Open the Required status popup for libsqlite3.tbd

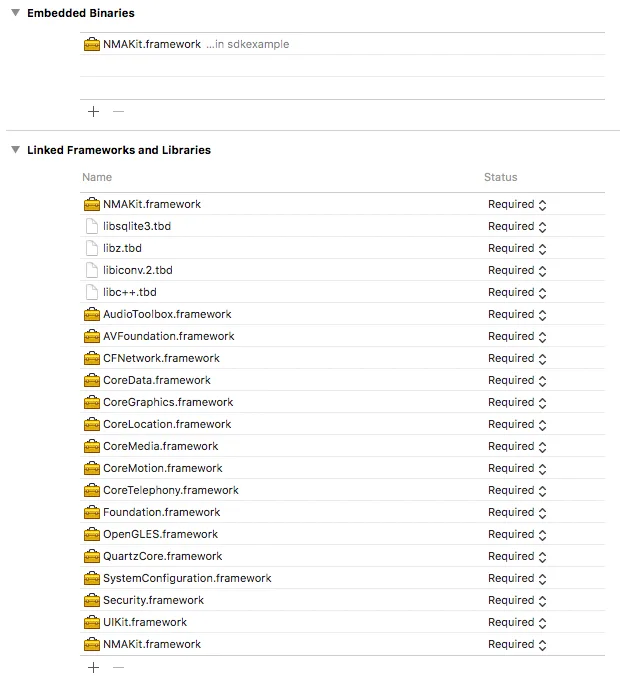coord(517,226)
